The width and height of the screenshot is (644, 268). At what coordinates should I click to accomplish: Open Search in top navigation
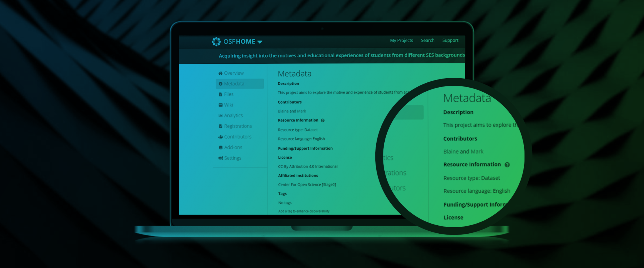click(x=428, y=40)
